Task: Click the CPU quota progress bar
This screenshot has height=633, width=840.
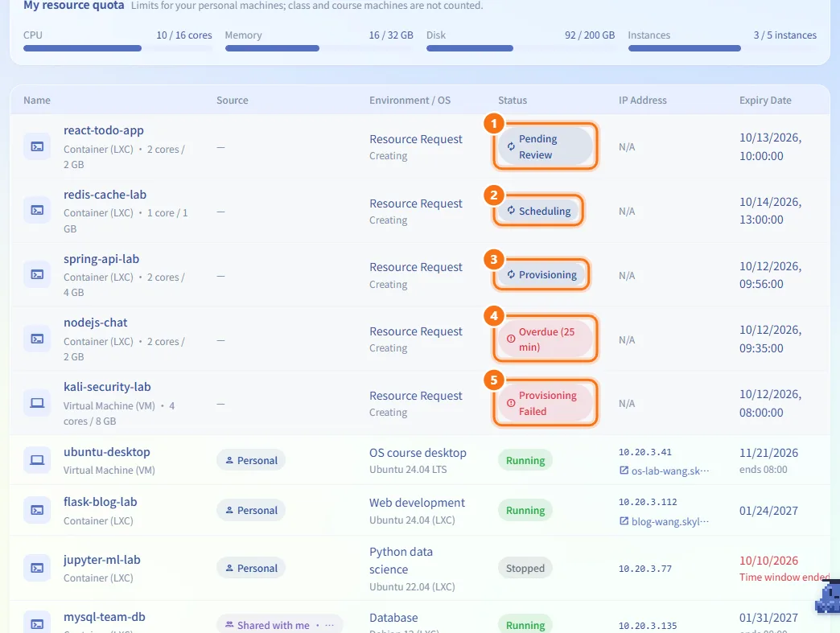Action: pyautogui.click(x=117, y=48)
